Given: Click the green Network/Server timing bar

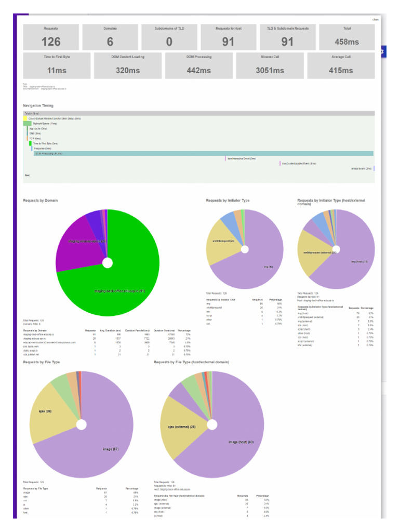Looking at the screenshot, I should (x=27, y=124).
